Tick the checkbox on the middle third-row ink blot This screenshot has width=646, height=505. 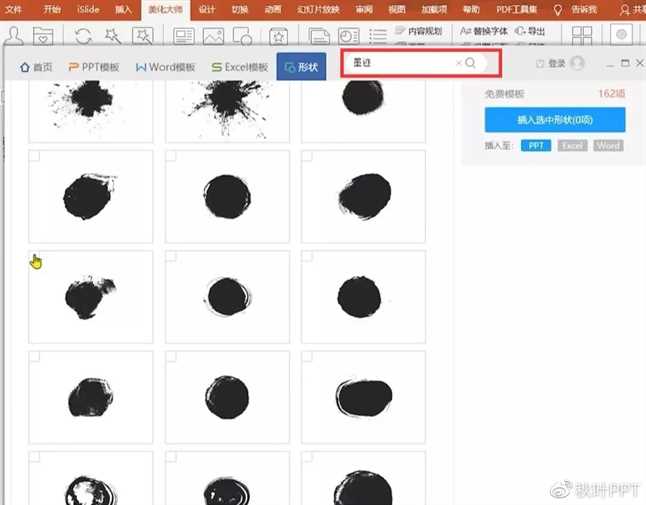tap(171, 257)
